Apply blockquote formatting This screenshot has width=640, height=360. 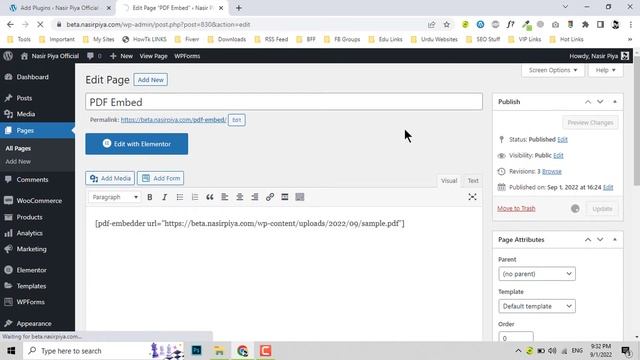pyautogui.click(x=209, y=197)
